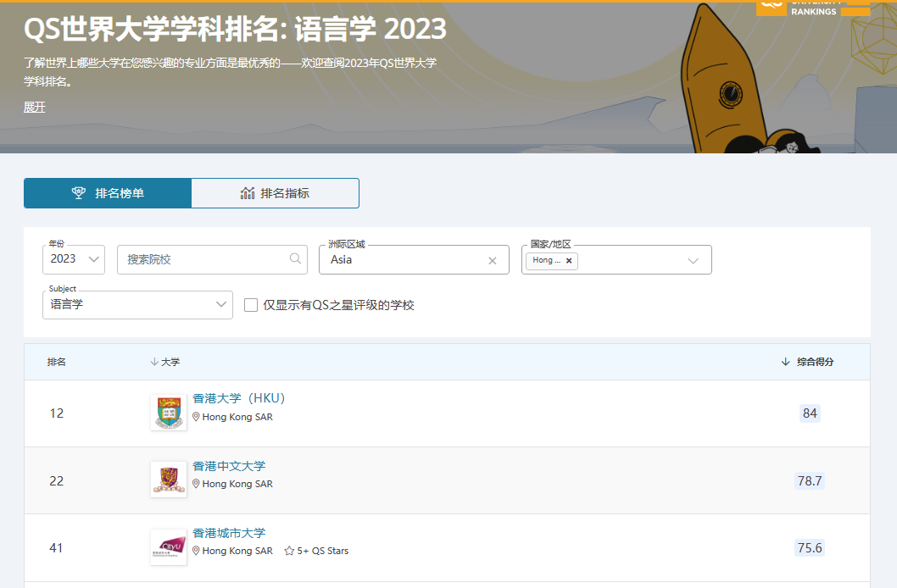Viewport: 897px width, 588px height.
Task: Click the score 75.6 for 香港城市大学
Action: pyautogui.click(x=810, y=548)
